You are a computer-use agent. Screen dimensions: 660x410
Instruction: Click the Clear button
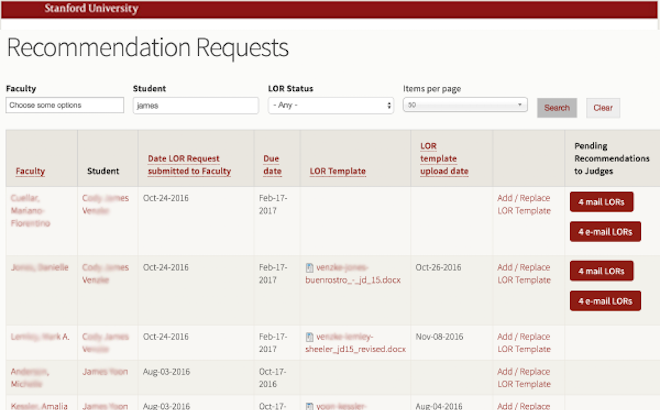[x=603, y=108]
